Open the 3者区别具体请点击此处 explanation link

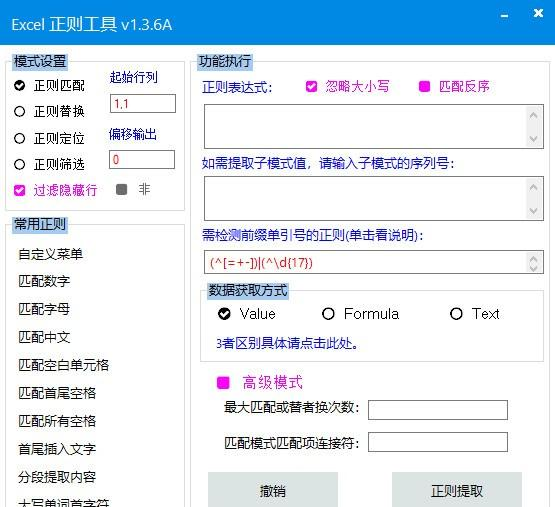point(287,343)
